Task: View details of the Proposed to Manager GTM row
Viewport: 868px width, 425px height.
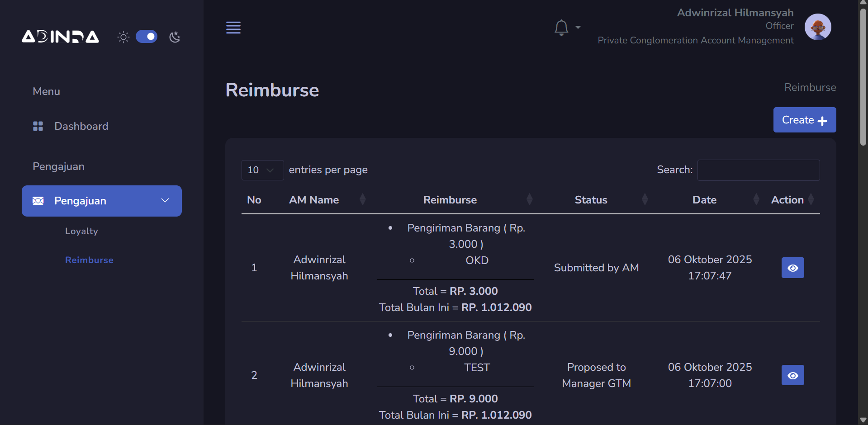Action: pyautogui.click(x=792, y=375)
